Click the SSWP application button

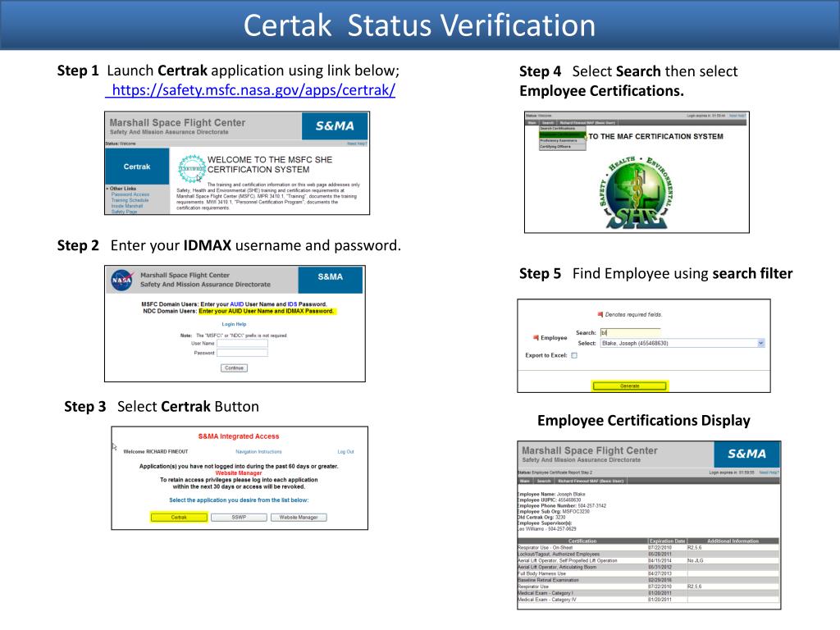pos(239,518)
